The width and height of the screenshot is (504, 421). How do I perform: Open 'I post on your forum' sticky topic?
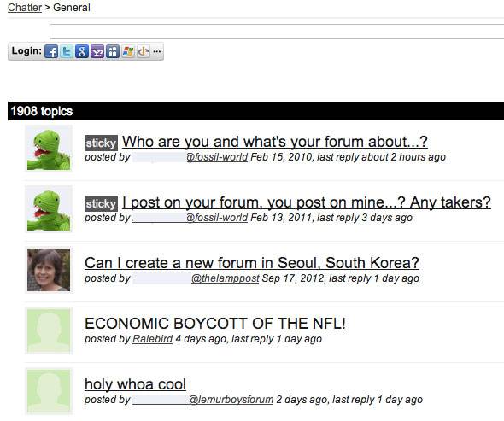point(307,202)
